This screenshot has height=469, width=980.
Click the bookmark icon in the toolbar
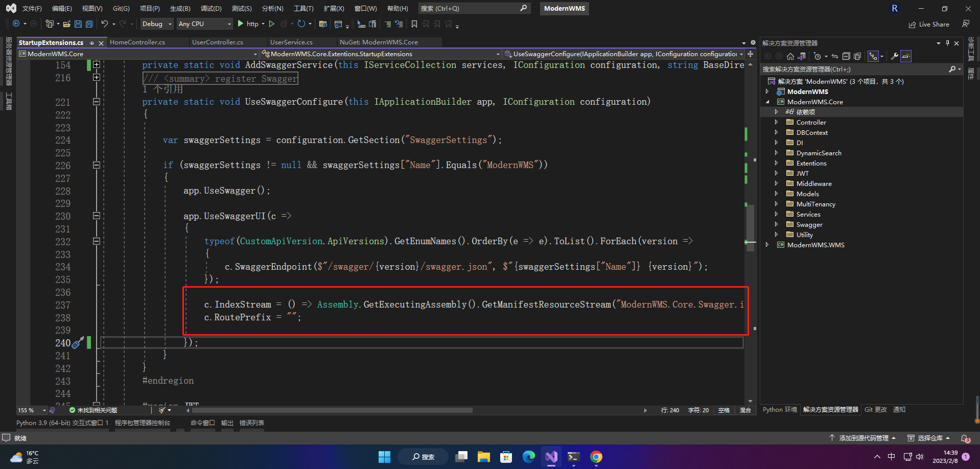(414, 24)
